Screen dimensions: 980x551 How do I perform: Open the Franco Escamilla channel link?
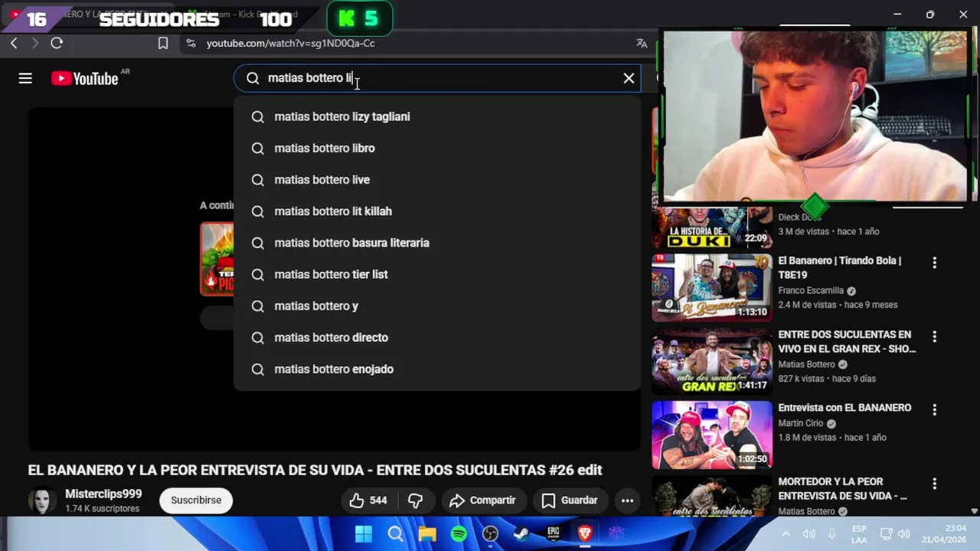(x=811, y=291)
